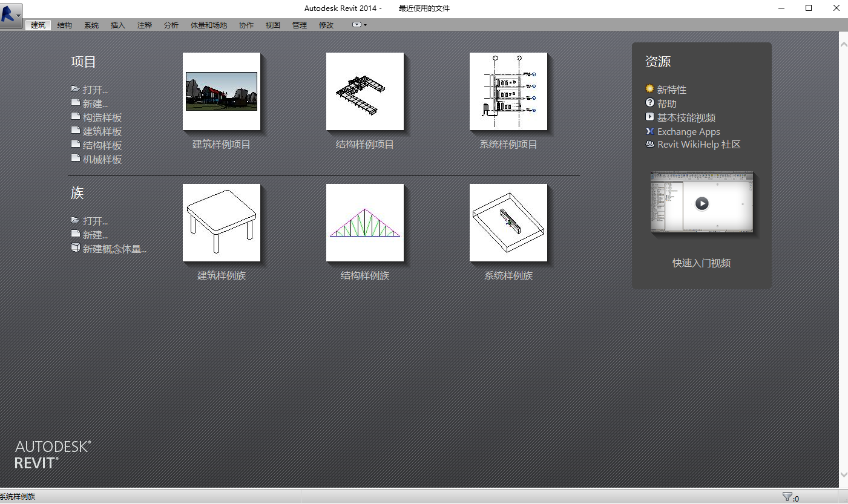This screenshot has width=848, height=504.
Task: Click the 新建 file icon under 族
Action: [x=76, y=234]
